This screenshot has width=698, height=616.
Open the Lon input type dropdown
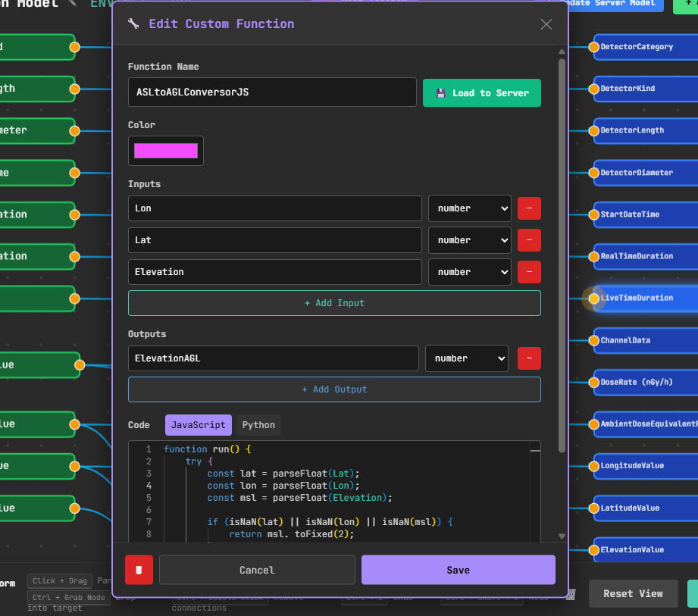coord(469,208)
